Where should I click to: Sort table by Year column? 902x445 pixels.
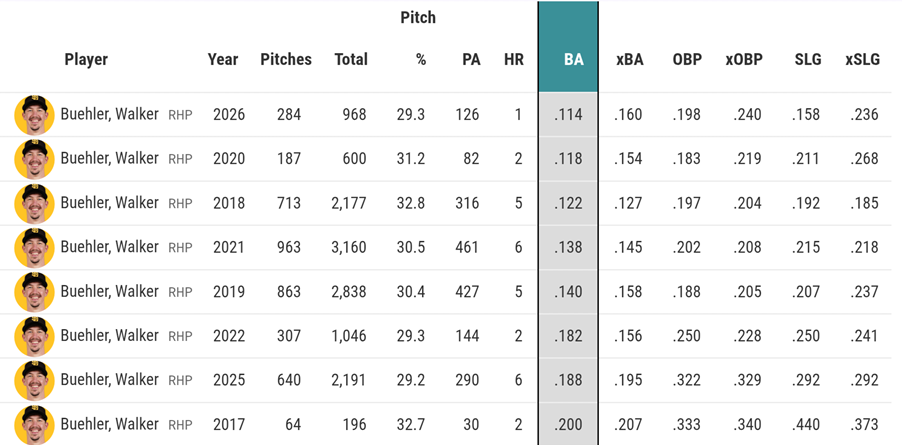(223, 60)
